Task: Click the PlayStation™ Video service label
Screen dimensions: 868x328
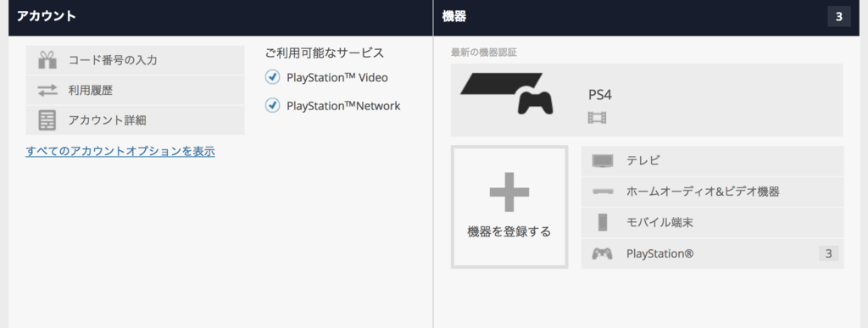Action: (337, 77)
